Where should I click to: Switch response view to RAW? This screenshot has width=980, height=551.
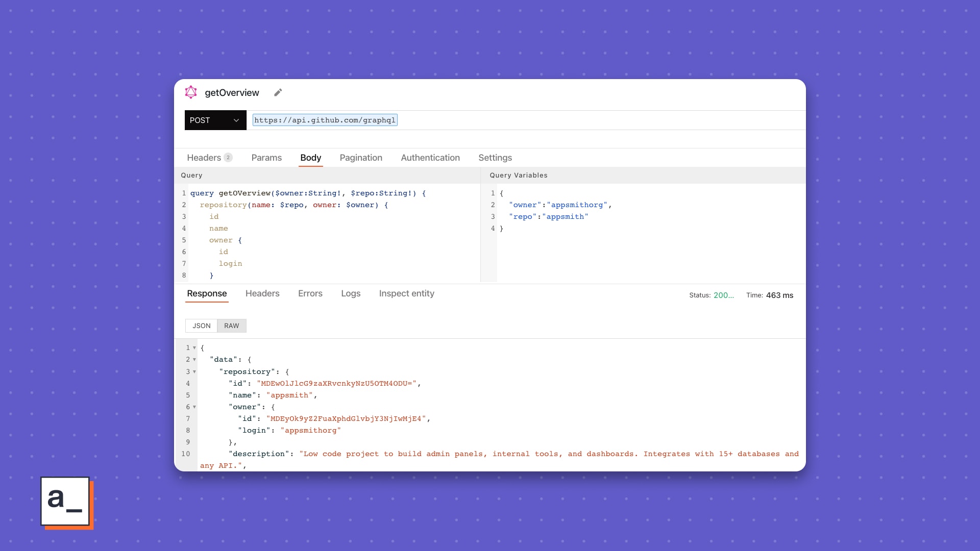[231, 325]
